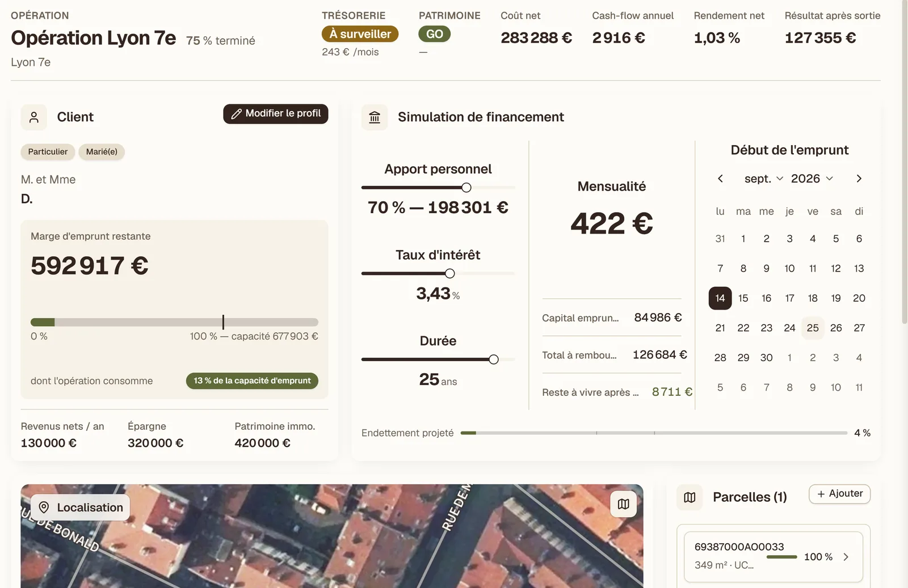This screenshot has height=588, width=908.
Task: Click the Mensualité value 422 €
Action: coord(612,223)
